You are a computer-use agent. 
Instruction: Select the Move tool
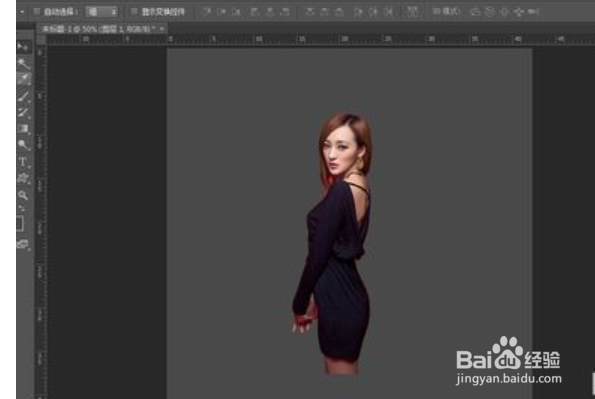pyautogui.click(x=23, y=47)
